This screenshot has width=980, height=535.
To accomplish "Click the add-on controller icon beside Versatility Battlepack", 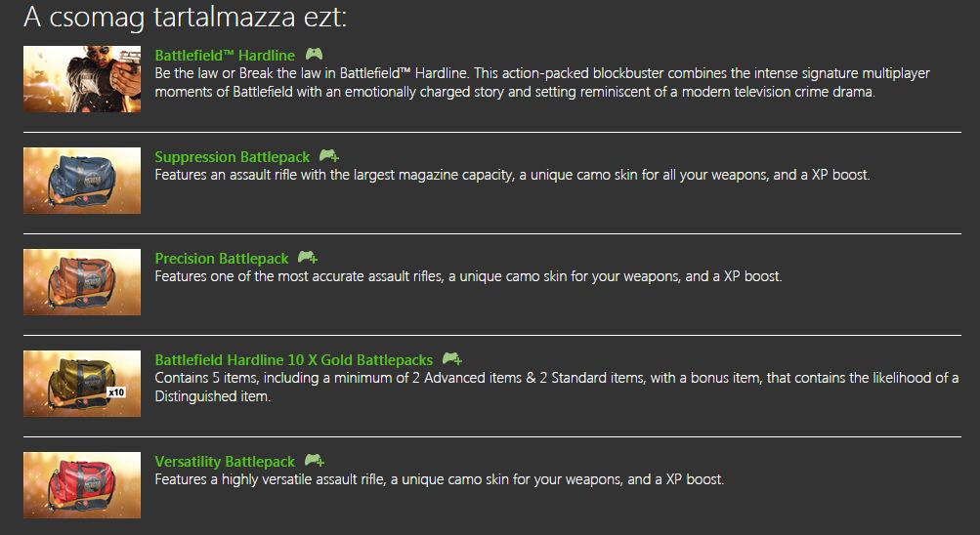I will pos(314,461).
